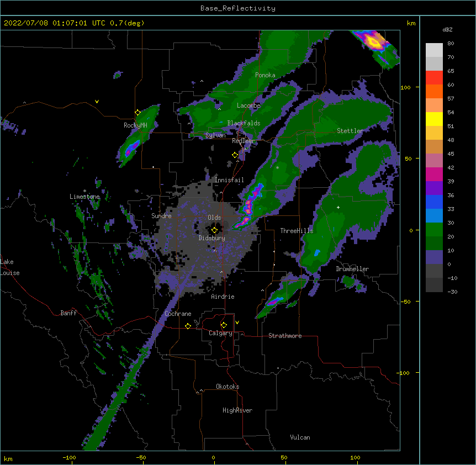Click the Blackfalds city label
The height and width of the screenshot is (465, 476).
(x=244, y=123)
